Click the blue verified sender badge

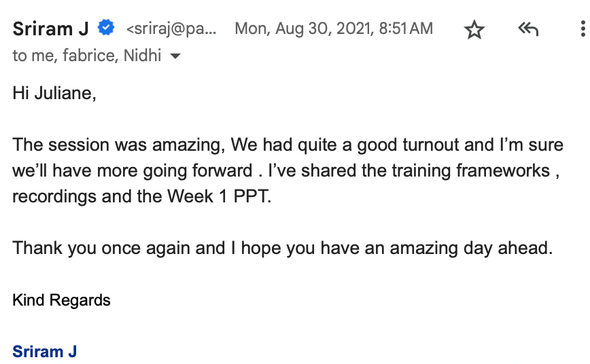[x=106, y=28]
